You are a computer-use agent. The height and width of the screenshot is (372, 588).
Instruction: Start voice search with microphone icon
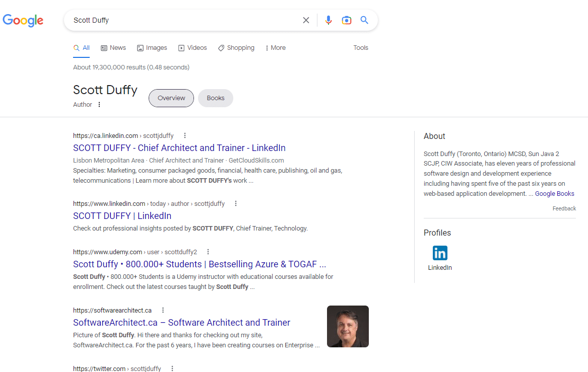pos(328,20)
